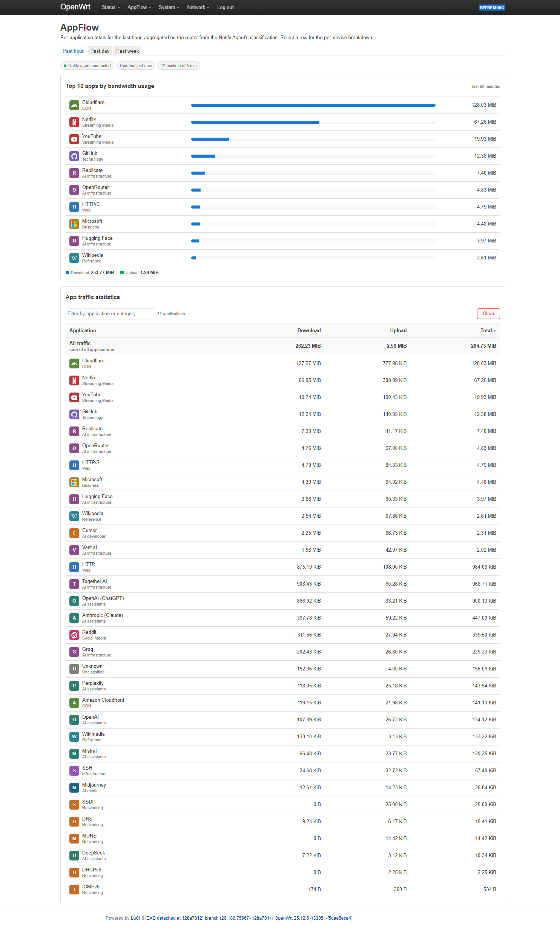
Task: Click the Netflix icon in traffic statistics table
Action: tap(74, 380)
